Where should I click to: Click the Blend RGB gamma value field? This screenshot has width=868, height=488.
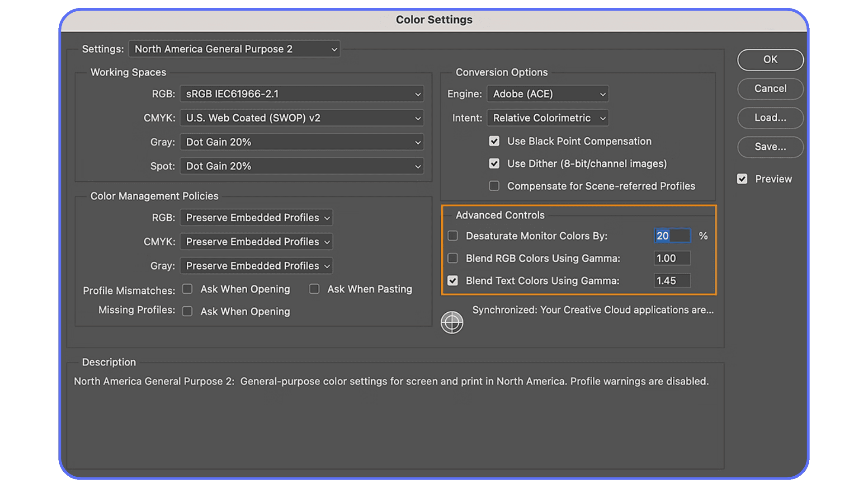pos(672,258)
